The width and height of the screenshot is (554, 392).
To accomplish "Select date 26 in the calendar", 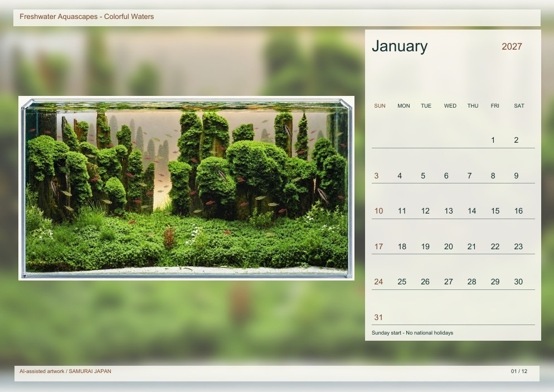I will click(x=425, y=282).
